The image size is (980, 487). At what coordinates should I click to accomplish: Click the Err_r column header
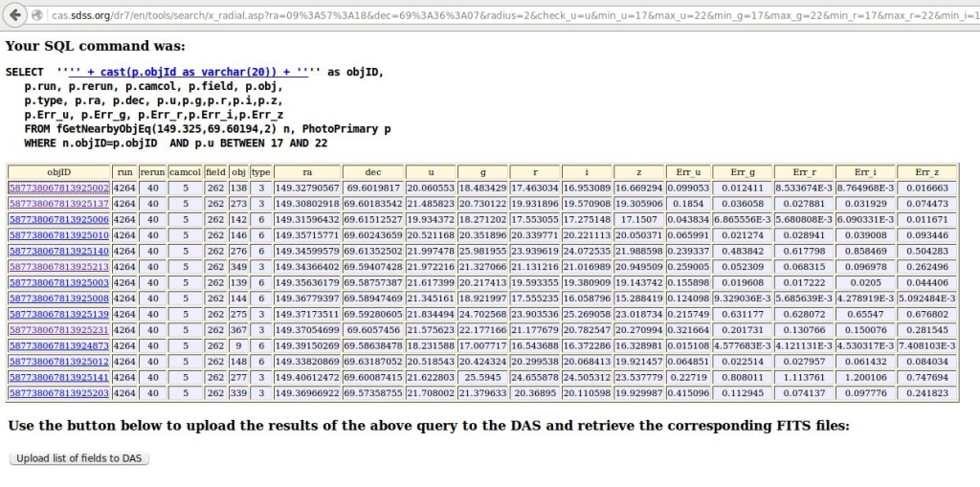[x=804, y=172]
